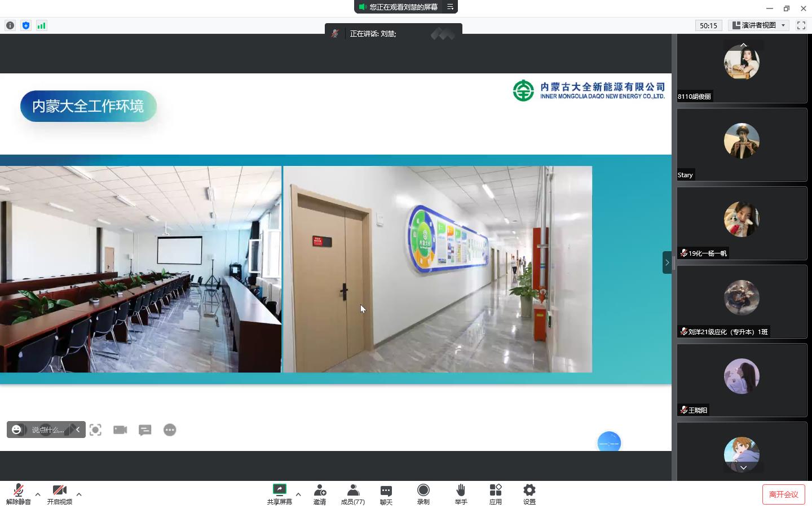Expand audio options arrow beside 解除静音

[x=38, y=494]
